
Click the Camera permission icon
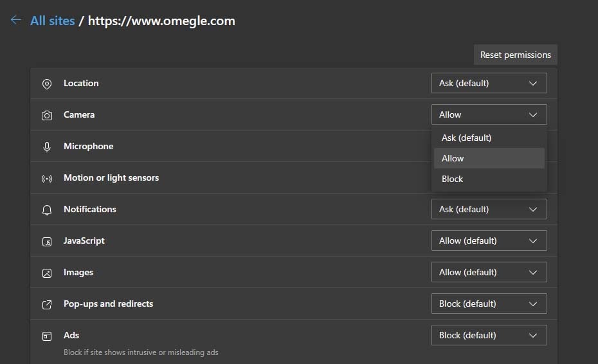click(47, 115)
